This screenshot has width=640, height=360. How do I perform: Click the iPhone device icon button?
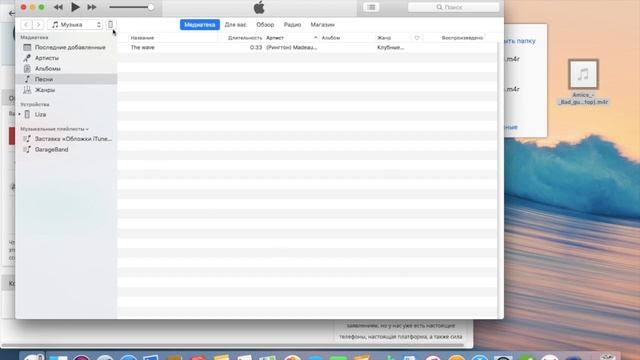[x=110, y=24]
